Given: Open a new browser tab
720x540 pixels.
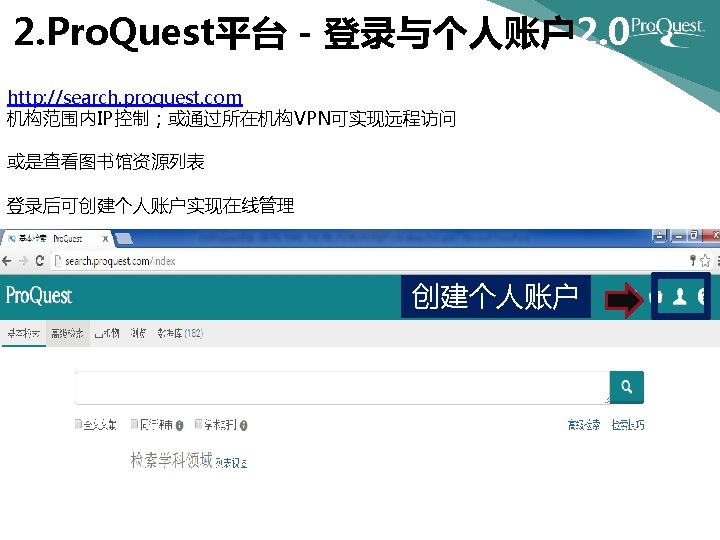Looking at the screenshot, I should (x=124, y=239).
